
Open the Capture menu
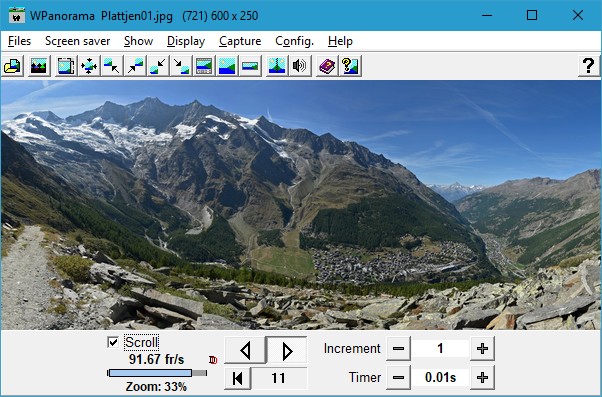[x=240, y=41]
